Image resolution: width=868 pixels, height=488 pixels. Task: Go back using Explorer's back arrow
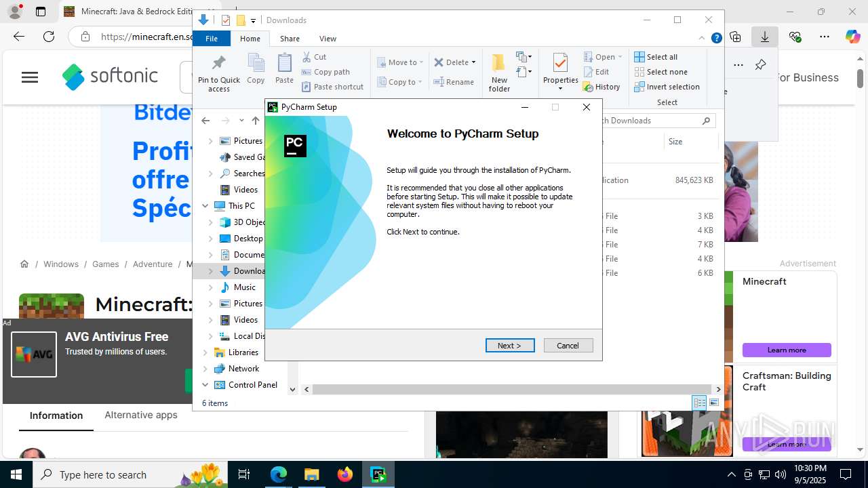pos(205,121)
